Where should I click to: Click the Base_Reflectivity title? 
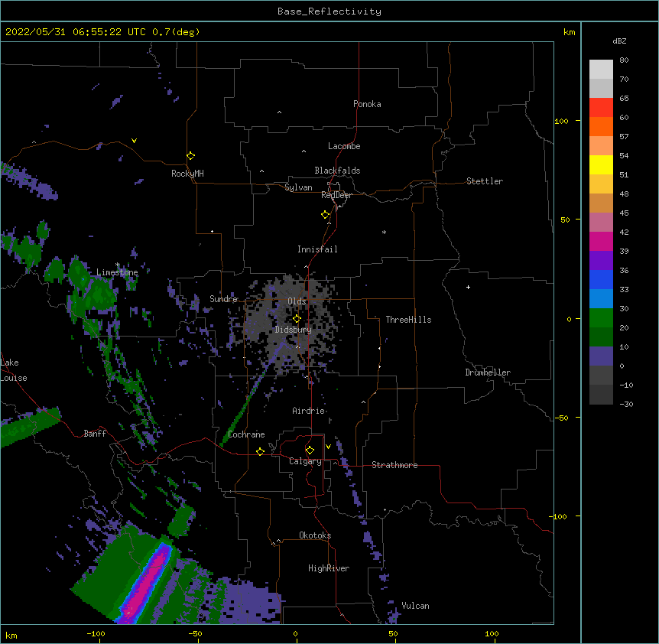pos(329,11)
